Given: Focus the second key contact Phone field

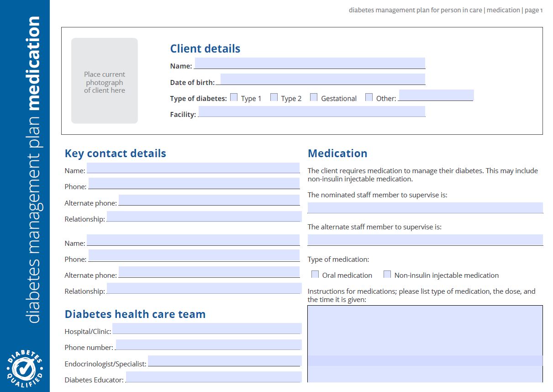Looking at the screenshot, I should click(x=194, y=256).
